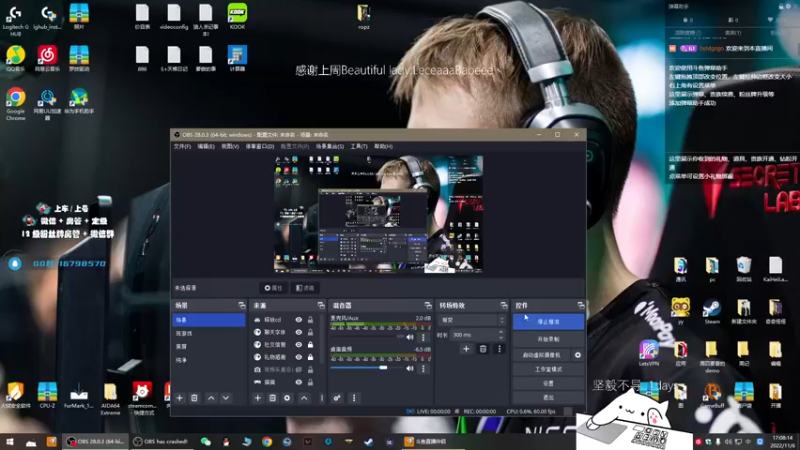800x450 pixels.
Task: Switch to OBS has crashed! taskbar window
Action: pos(160,442)
